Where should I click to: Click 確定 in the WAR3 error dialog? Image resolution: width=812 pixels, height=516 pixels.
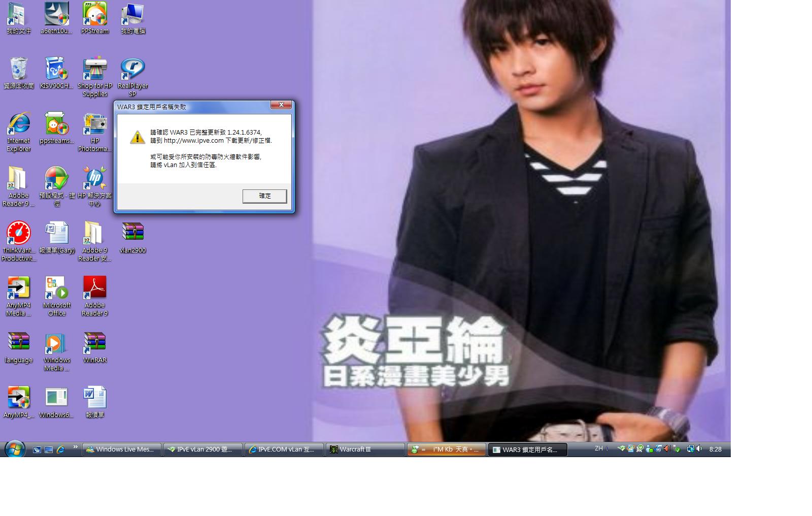(264, 196)
